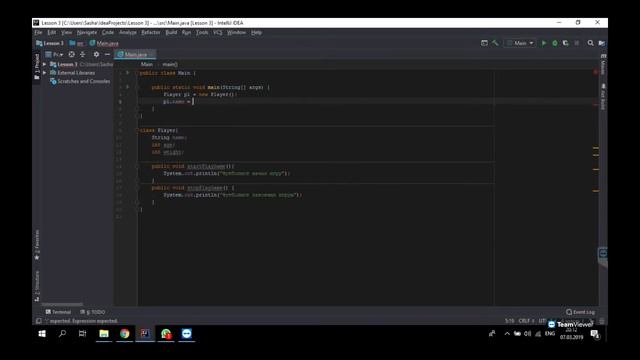
Task: Select Scratches and Consoles tree item
Action: point(80,81)
